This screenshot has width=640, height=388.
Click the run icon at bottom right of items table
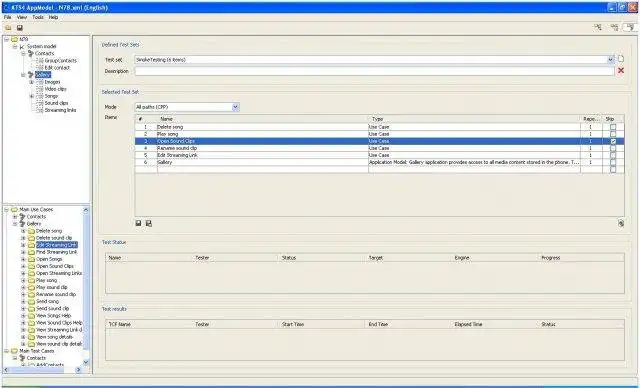[621, 223]
